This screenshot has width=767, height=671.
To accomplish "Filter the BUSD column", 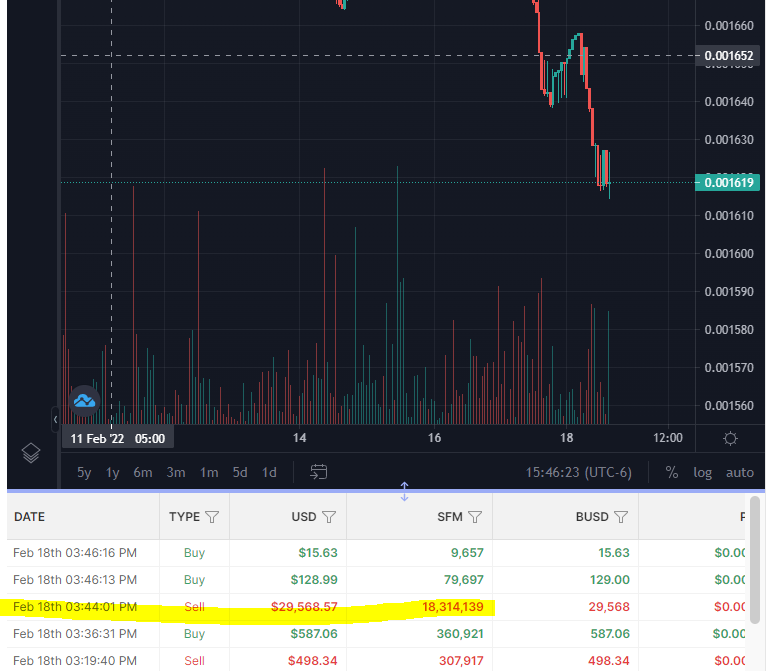I will [621, 517].
